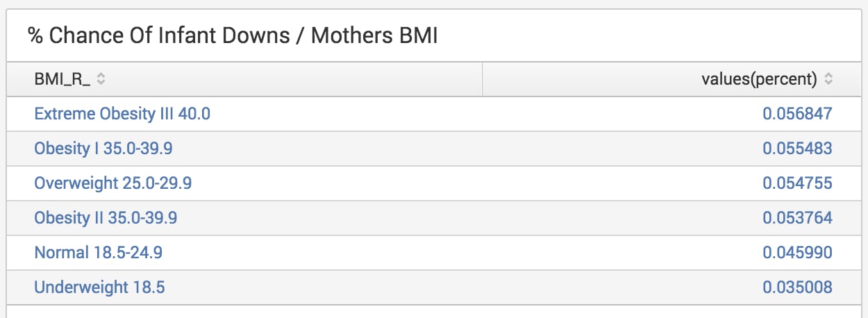Sort by BMI_R_ column sort icon
Image resolution: width=868 pixels, height=318 pixels.
(101, 79)
